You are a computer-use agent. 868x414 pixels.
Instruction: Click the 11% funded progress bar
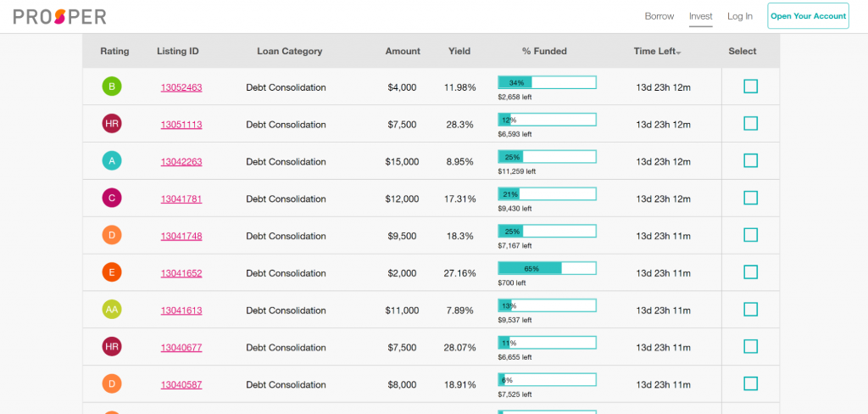point(547,343)
